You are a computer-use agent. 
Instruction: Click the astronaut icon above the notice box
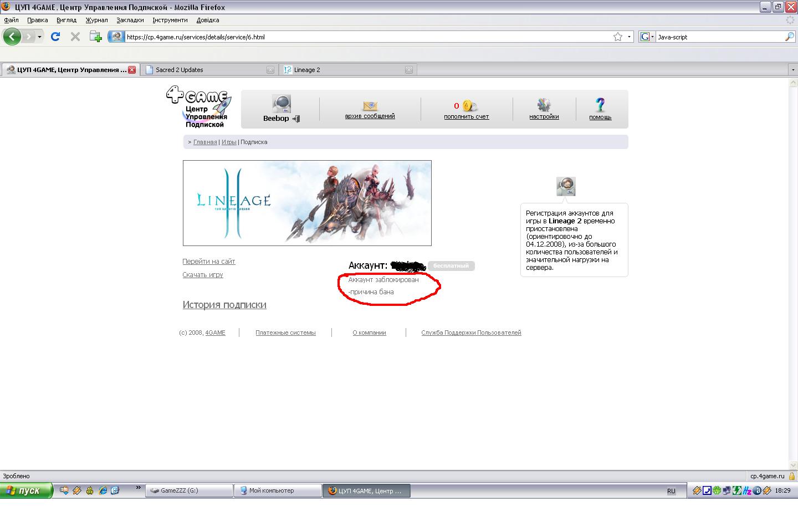[566, 186]
